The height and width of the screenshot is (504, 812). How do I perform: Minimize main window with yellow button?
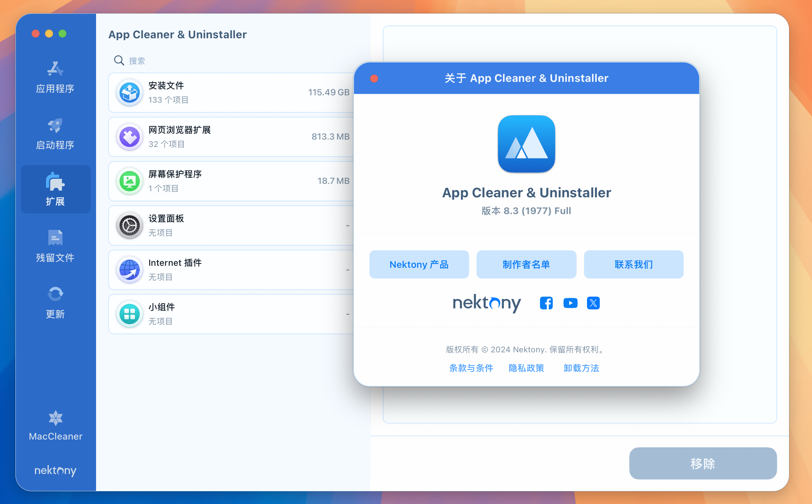(49, 34)
